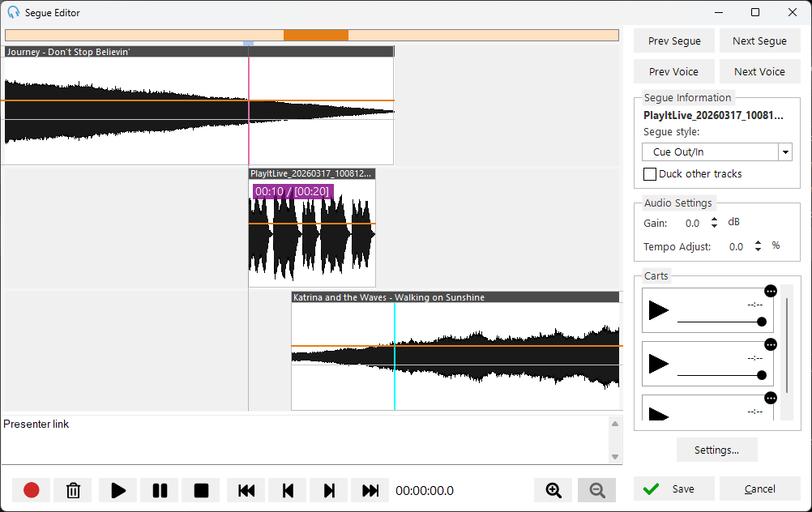Viewport: 812px width, 512px height.
Task: Skip to next marker icon
Action: coord(329,490)
